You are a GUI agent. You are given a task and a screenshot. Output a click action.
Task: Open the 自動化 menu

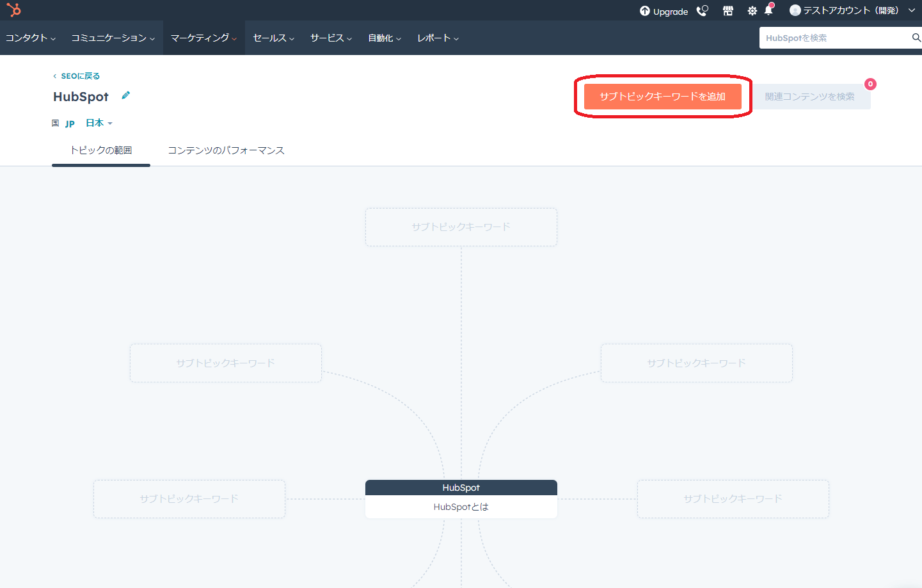[x=385, y=38]
